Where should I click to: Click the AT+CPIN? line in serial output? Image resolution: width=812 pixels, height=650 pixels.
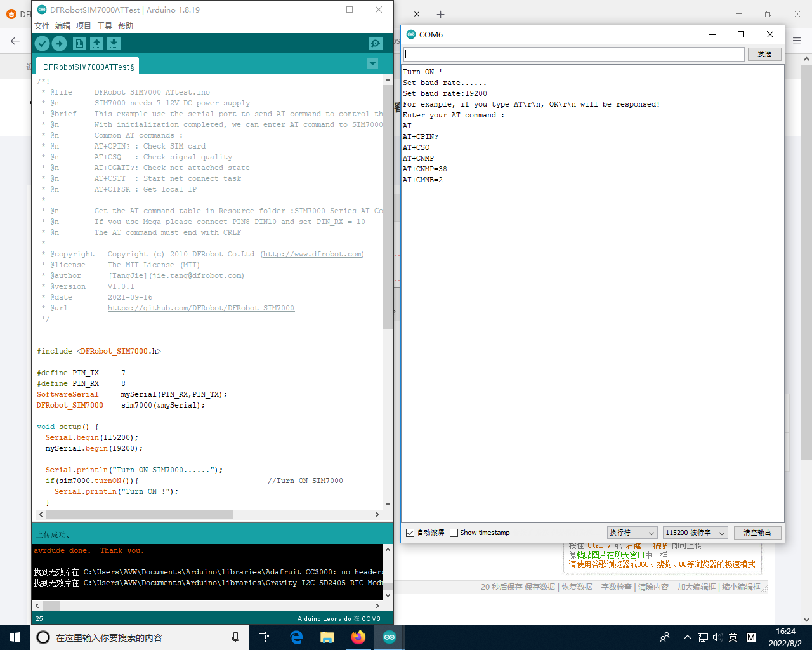pos(421,136)
